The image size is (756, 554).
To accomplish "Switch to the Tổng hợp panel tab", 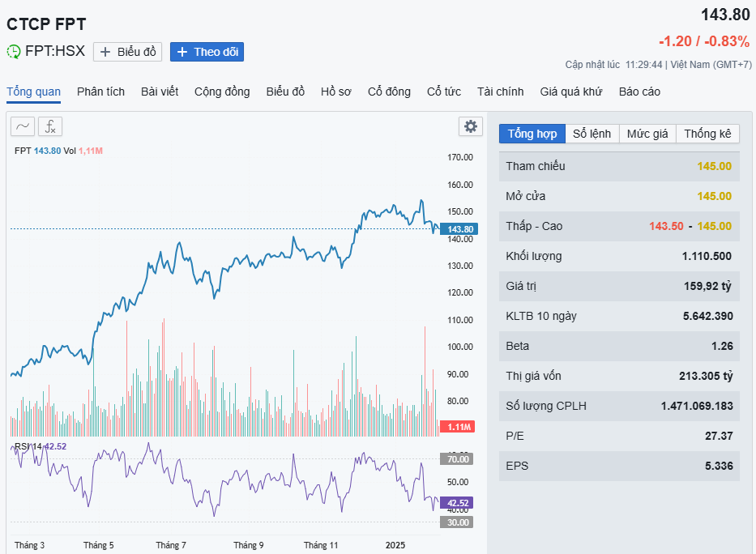I will pyautogui.click(x=532, y=134).
